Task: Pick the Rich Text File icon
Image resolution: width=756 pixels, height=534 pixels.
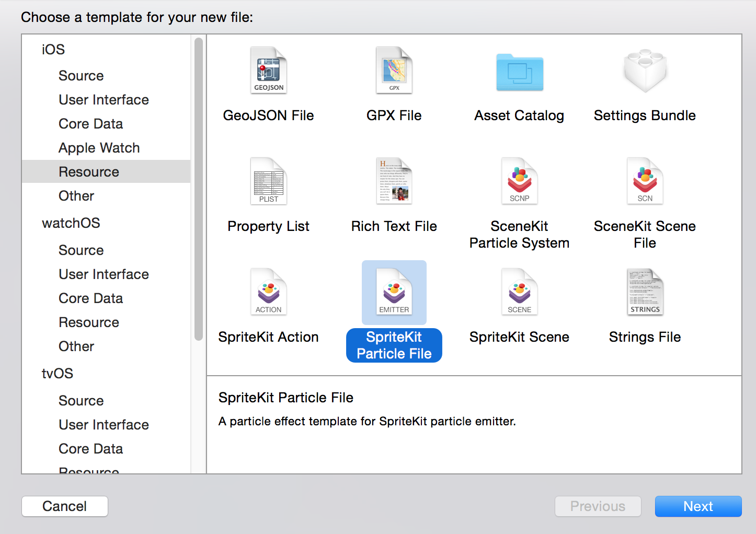Action: point(394,181)
